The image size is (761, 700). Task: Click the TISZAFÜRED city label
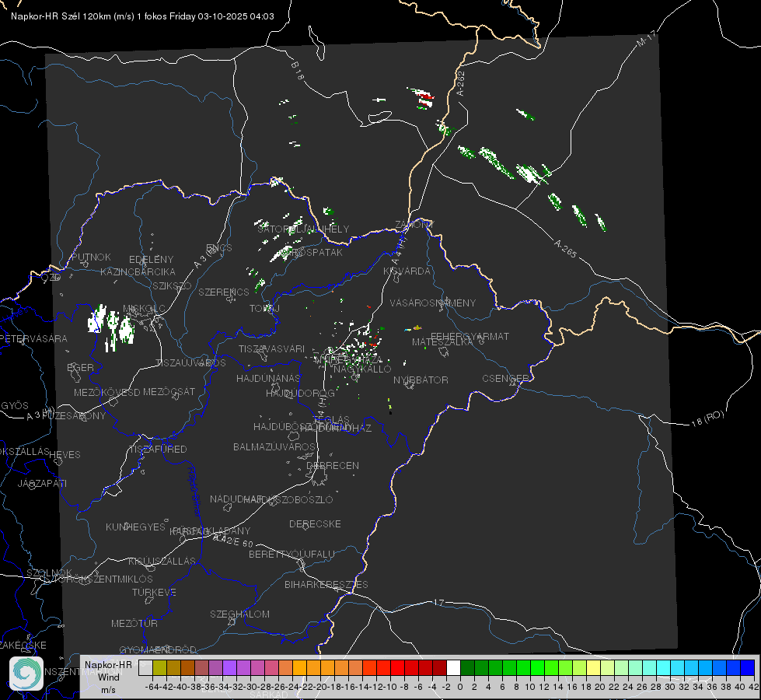coord(158,450)
